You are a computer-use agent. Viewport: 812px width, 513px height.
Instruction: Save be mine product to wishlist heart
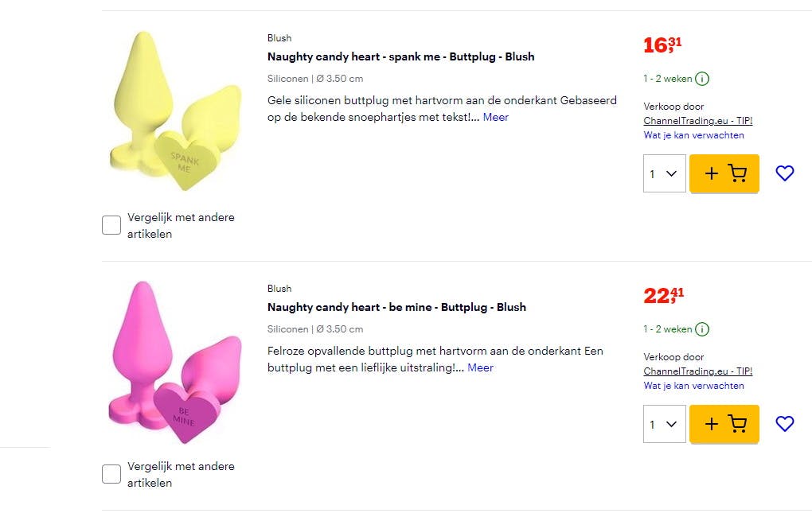point(784,424)
